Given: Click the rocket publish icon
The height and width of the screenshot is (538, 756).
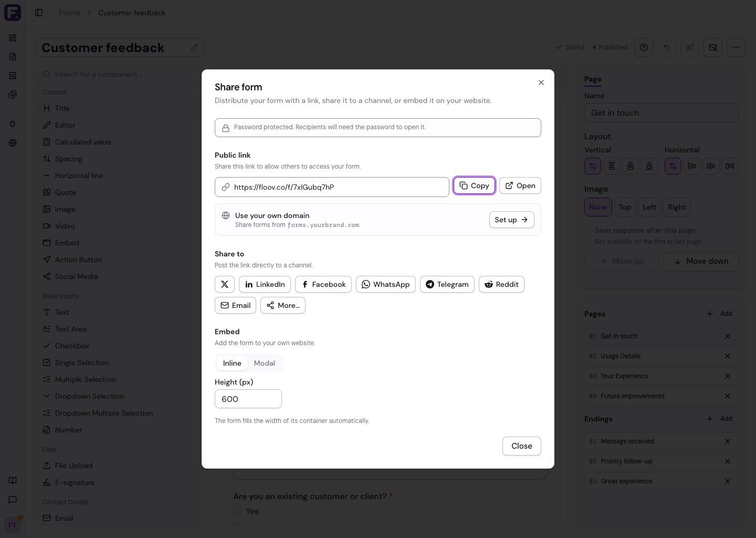Looking at the screenshot, I should click(x=690, y=47).
